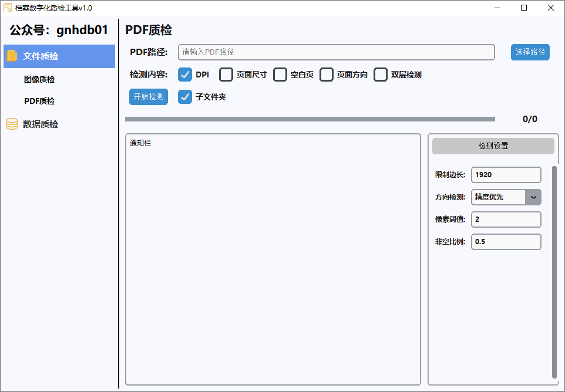Check the 双层检测 option

click(x=381, y=75)
